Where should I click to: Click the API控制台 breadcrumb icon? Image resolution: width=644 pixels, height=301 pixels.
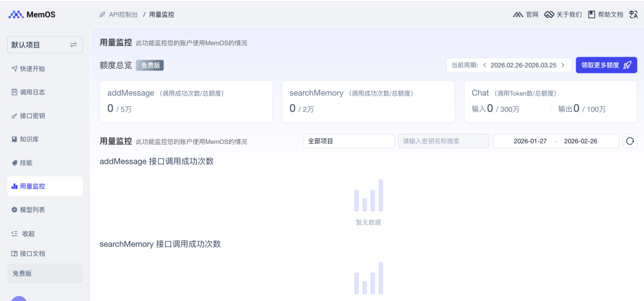[103, 14]
